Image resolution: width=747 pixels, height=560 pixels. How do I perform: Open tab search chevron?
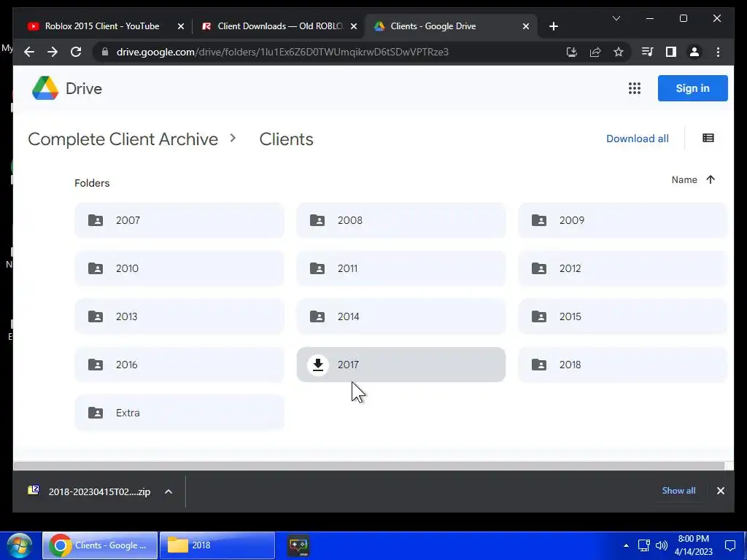[x=616, y=18]
